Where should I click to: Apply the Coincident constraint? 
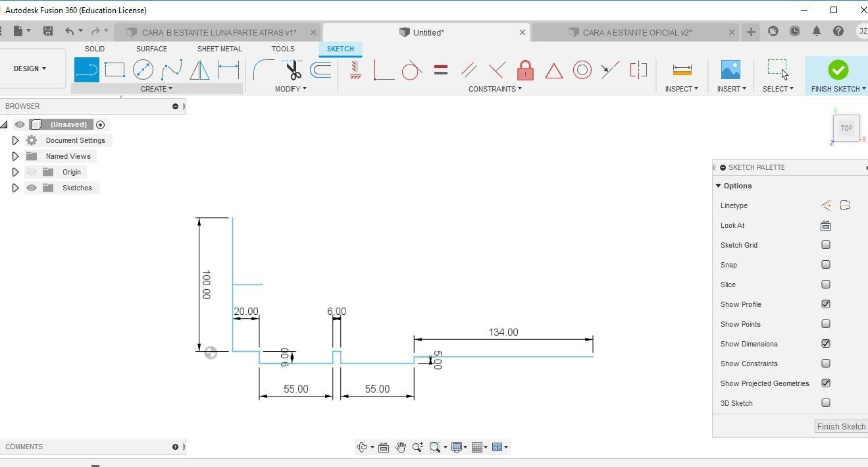(383, 70)
